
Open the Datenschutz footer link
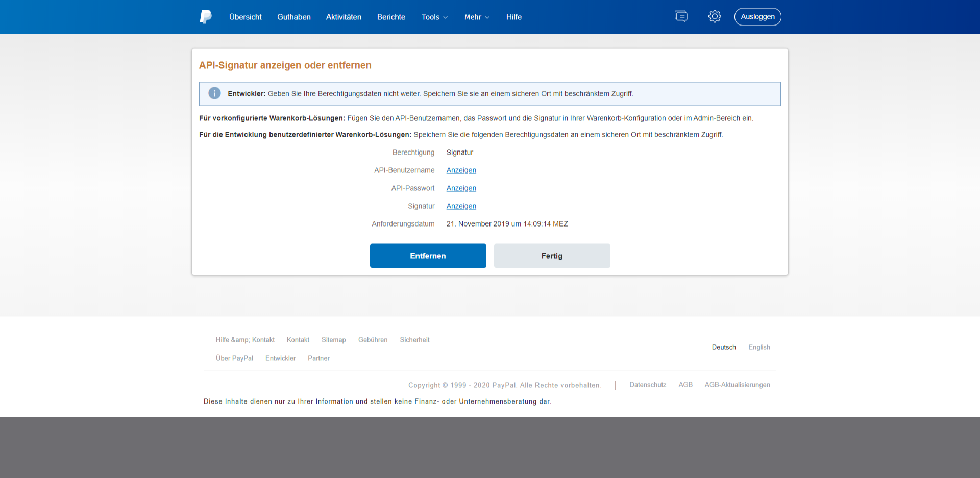(647, 385)
